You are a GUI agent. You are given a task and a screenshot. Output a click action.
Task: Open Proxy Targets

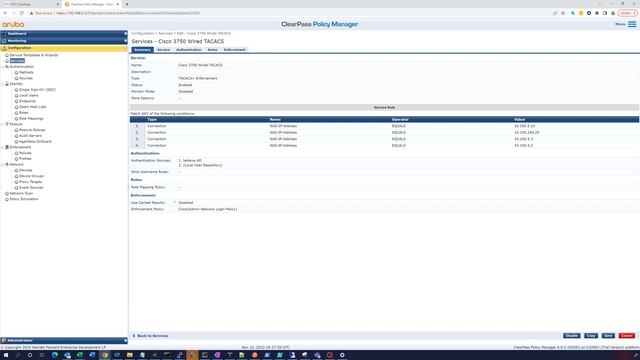click(x=31, y=182)
